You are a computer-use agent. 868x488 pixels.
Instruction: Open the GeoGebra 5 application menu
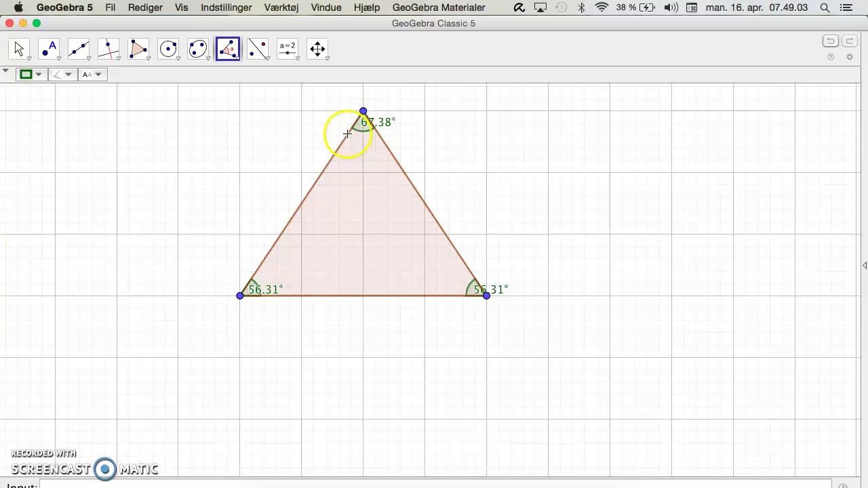tap(64, 7)
